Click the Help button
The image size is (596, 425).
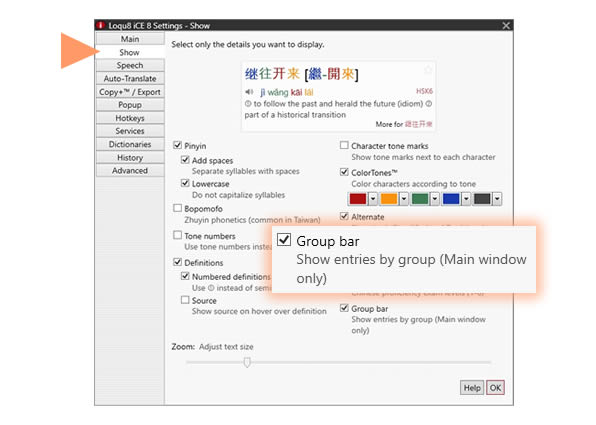(472, 387)
